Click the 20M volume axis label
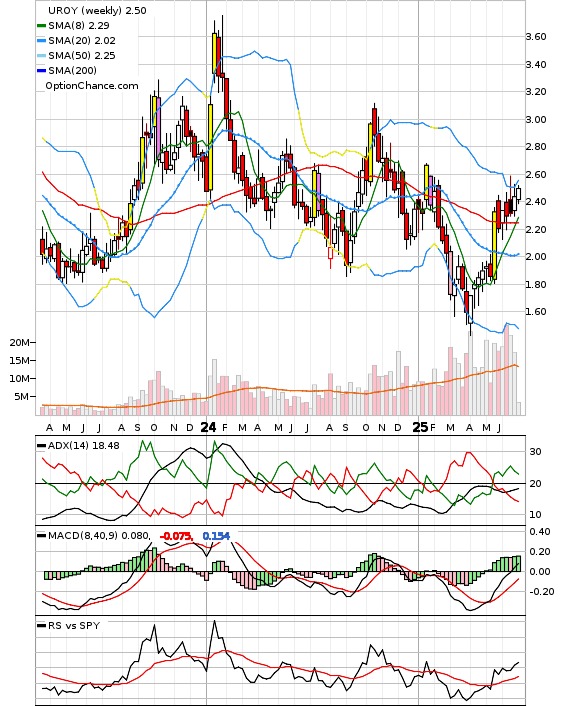This screenshot has width=566, height=706. tap(19, 343)
